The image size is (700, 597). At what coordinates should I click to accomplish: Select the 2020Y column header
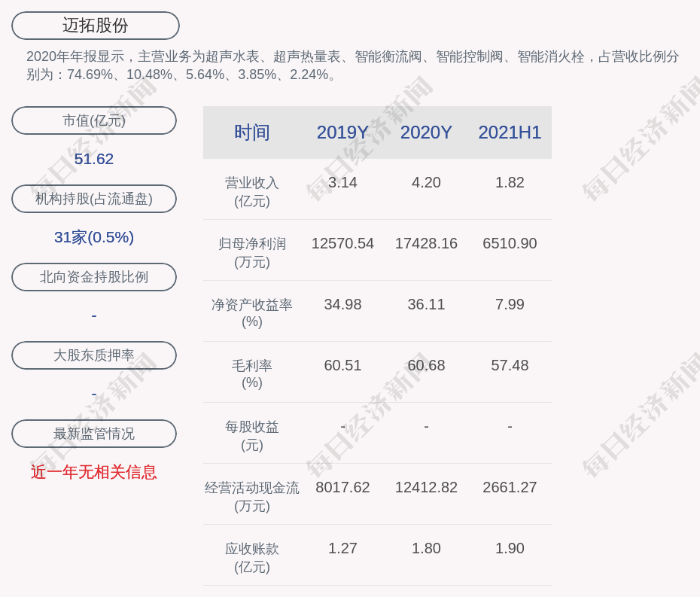(x=426, y=132)
